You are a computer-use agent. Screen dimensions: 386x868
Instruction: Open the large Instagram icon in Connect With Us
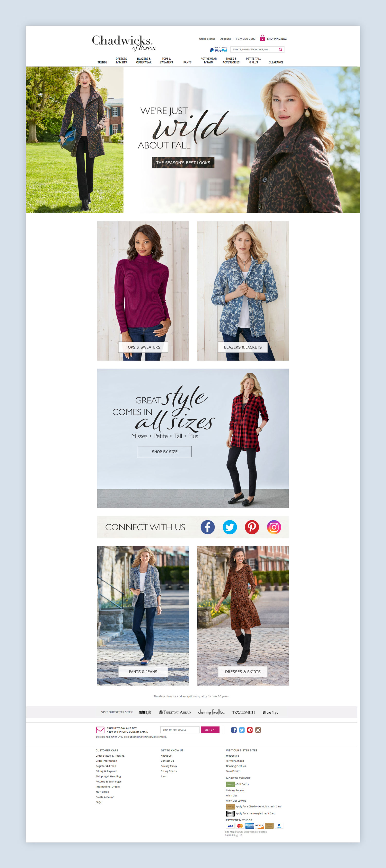[274, 527]
